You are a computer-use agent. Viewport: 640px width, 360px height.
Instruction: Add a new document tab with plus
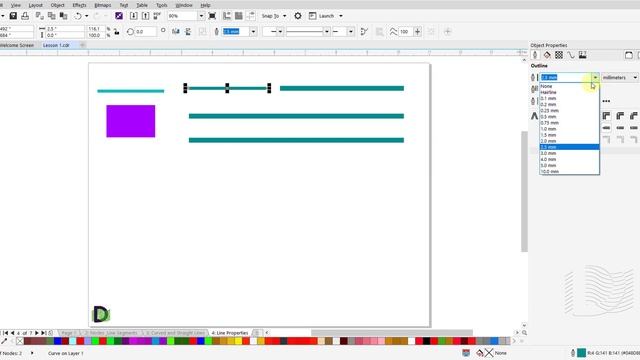click(x=82, y=45)
